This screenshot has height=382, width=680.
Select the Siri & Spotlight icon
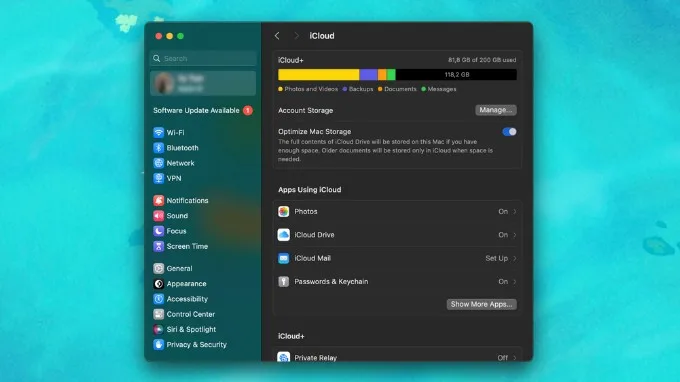159,330
